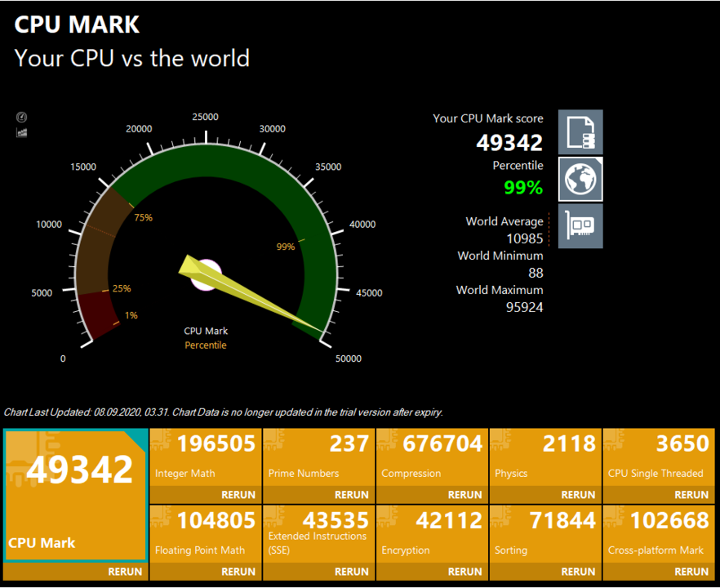The image size is (720, 588).
Task: Click the 75% percentile marker on gauge
Action: tap(144, 218)
